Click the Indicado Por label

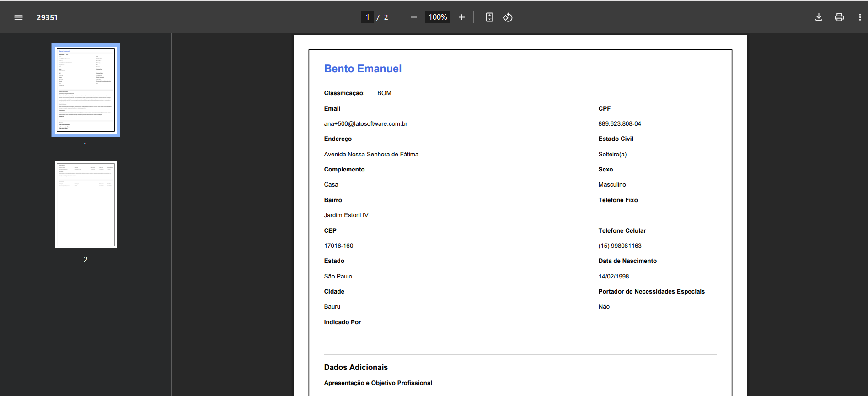[x=343, y=322]
